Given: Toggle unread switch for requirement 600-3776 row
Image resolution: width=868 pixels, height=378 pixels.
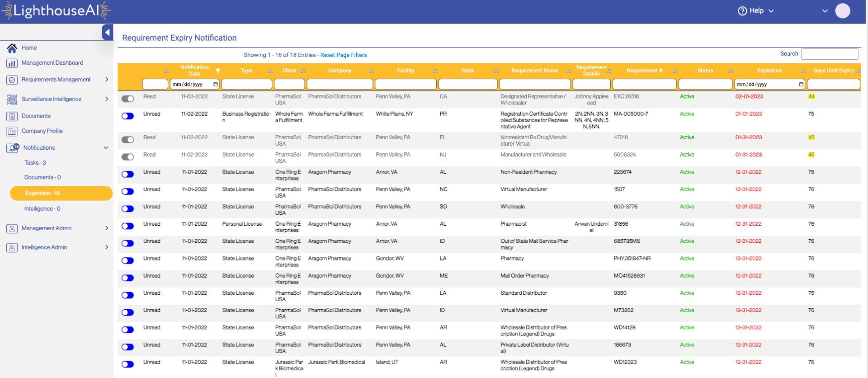Looking at the screenshot, I should tap(128, 209).
